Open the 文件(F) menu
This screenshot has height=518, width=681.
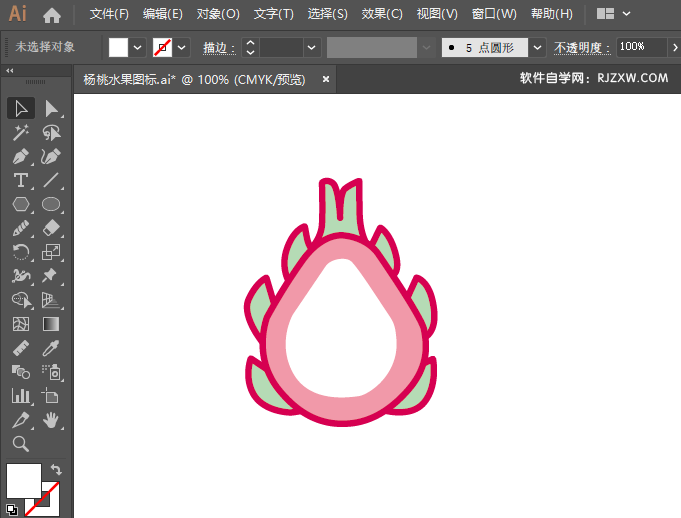(x=109, y=14)
